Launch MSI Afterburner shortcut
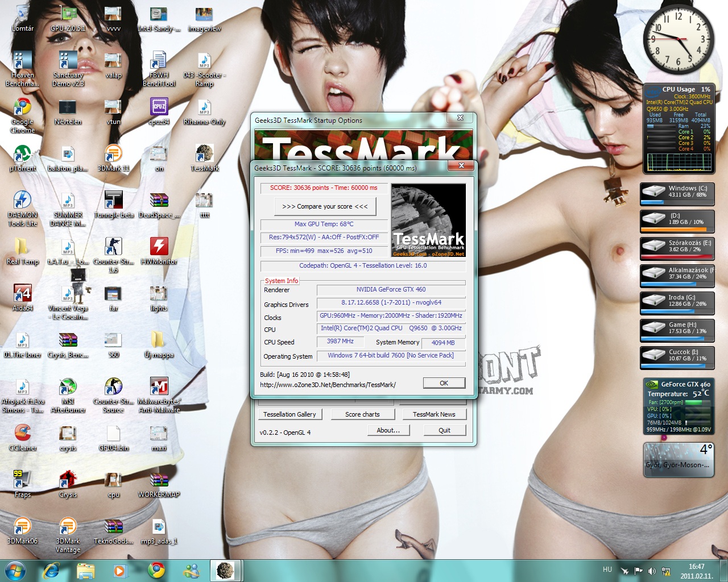The width and height of the screenshot is (728, 582). click(x=68, y=396)
